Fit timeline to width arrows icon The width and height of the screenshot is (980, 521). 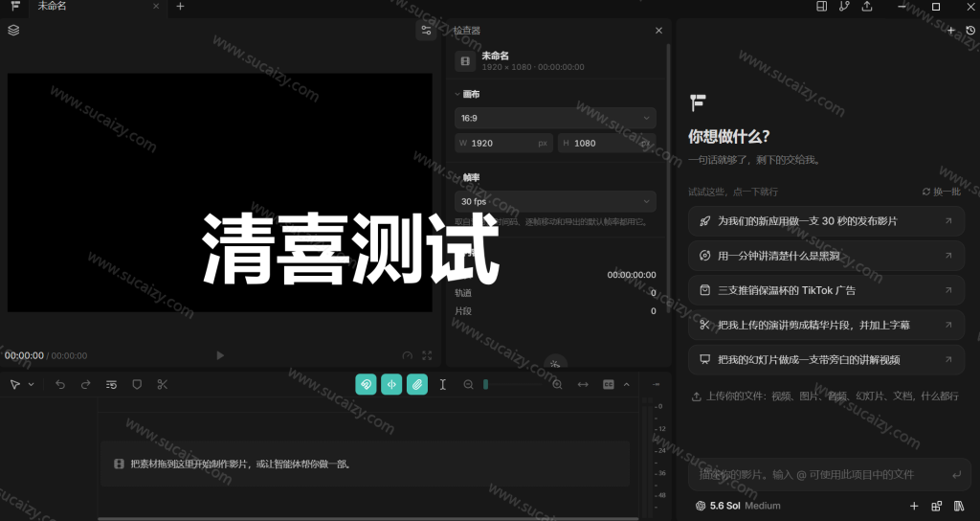pyautogui.click(x=583, y=385)
